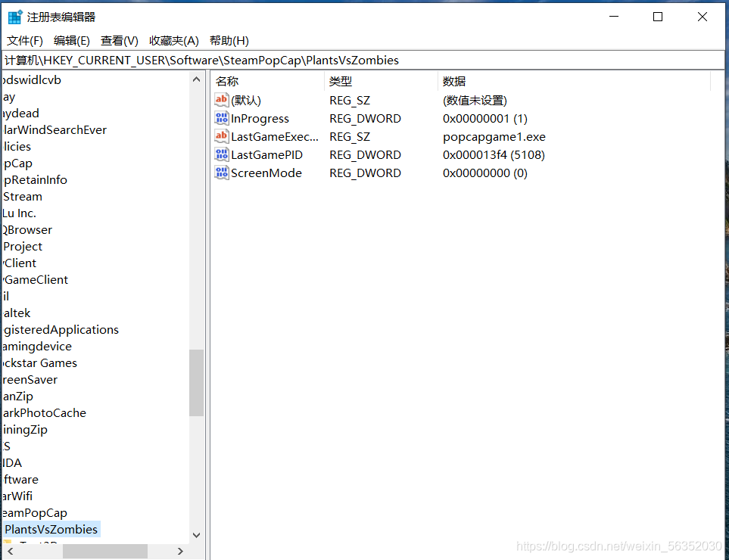Viewport: 729px width, 560px height.
Task: Click the data popcapgame1.exe
Action: (x=494, y=137)
